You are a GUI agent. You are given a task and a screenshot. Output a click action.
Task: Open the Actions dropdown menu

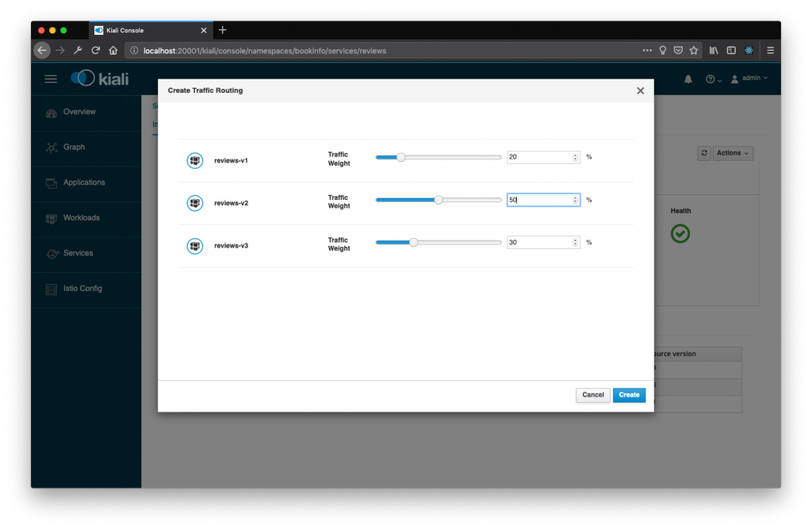click(731, 153)
